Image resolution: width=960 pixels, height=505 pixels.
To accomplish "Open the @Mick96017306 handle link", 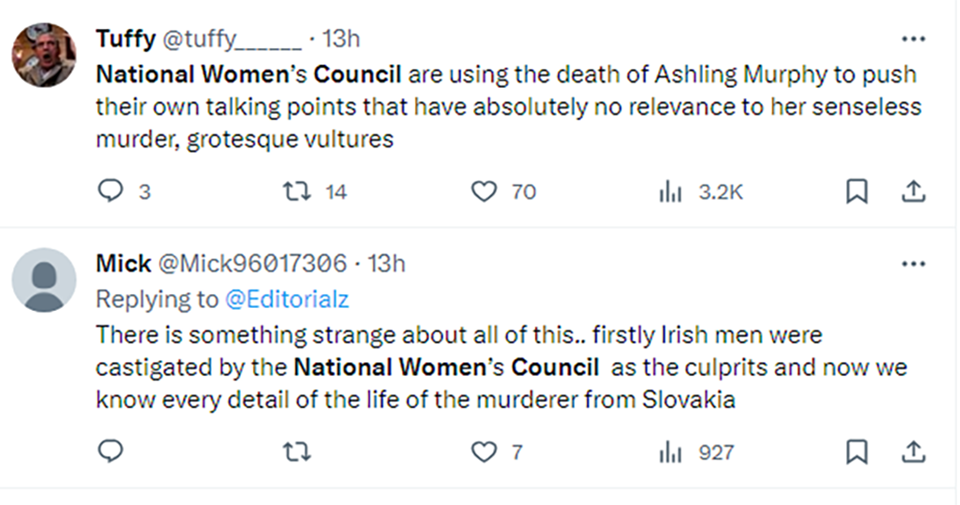I will [x=252, y=264].
